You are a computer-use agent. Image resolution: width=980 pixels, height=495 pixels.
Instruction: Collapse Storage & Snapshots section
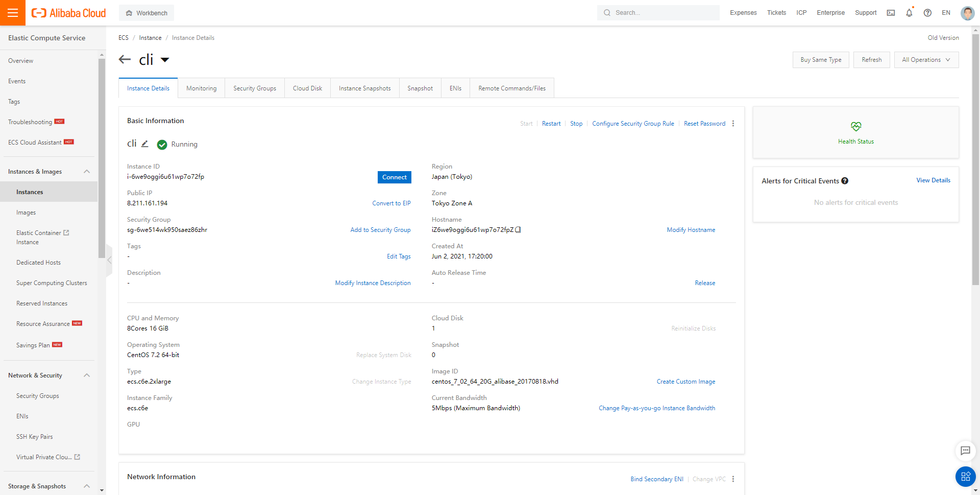87,486
